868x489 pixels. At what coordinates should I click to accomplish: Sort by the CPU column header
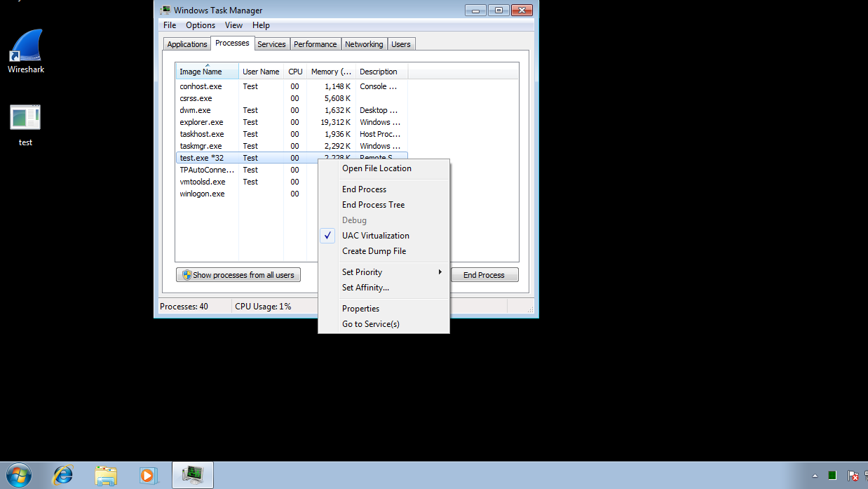point(295,72)
